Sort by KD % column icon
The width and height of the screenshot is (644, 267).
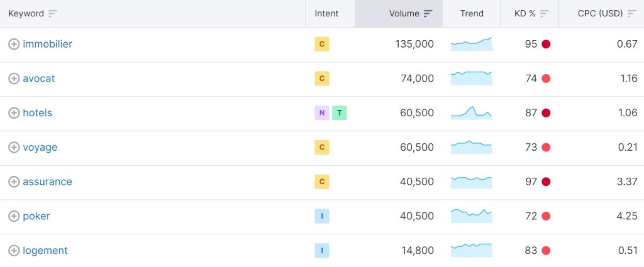coord(545,14)
